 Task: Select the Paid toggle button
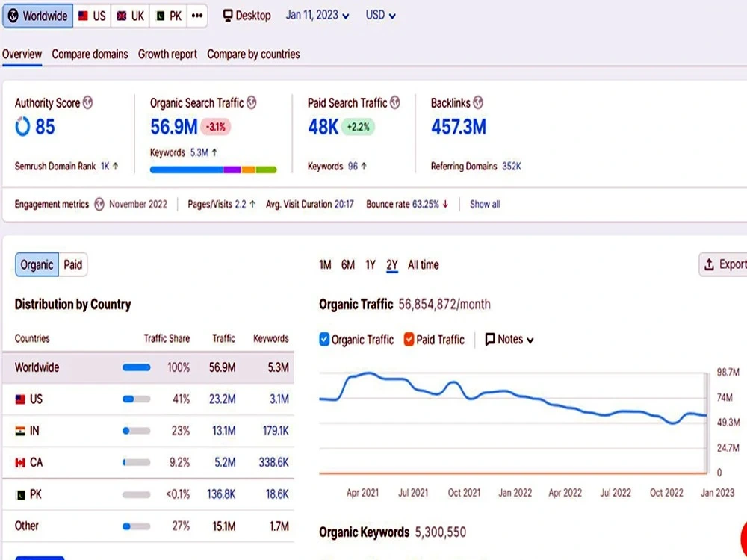73,264
